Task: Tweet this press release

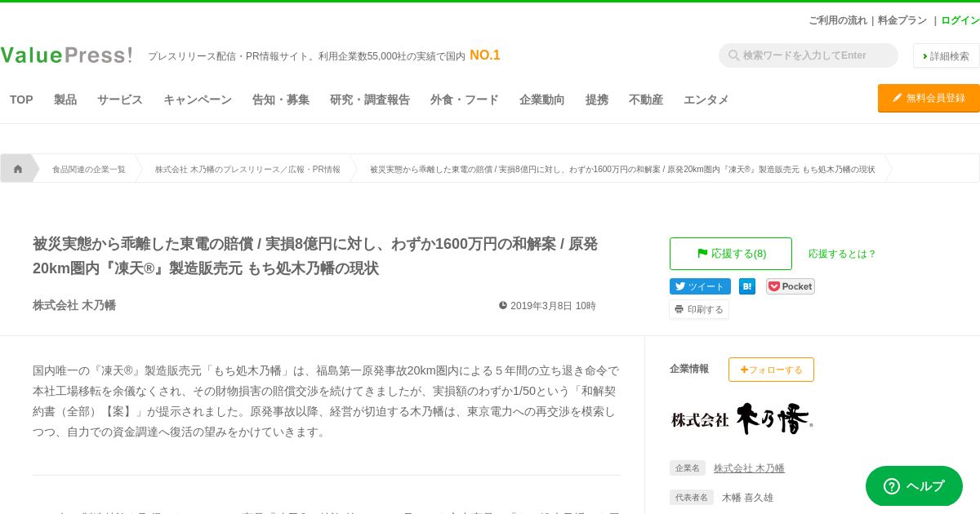Action: coord(700,286)
